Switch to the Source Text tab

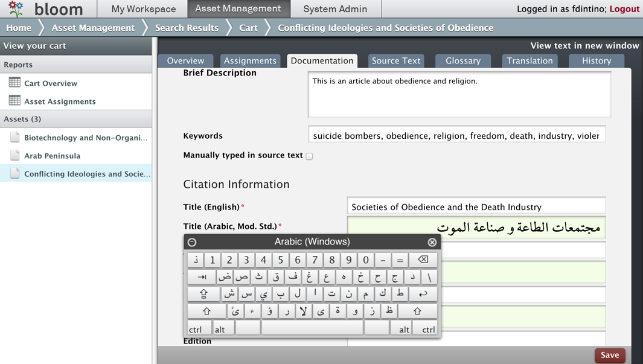(395, 61)
